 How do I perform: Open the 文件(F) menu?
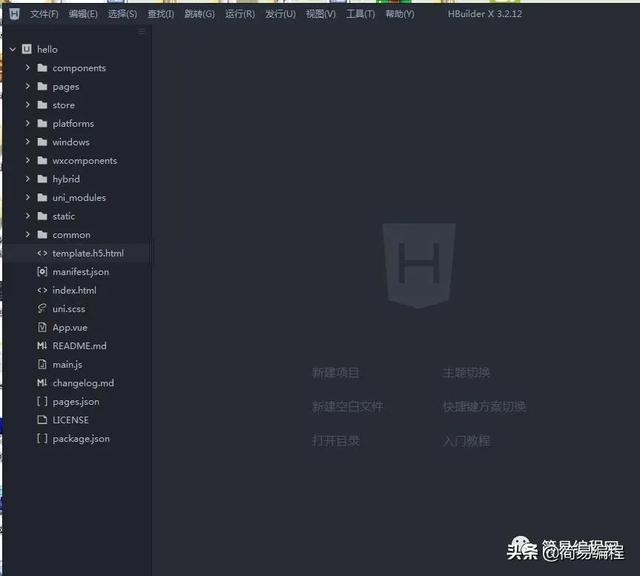tap(44, 14)
